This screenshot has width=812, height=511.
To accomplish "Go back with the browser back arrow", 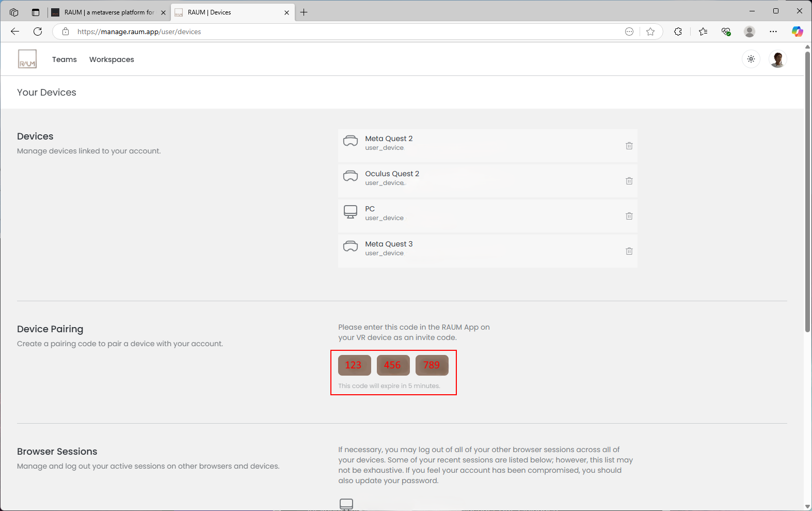I will click(15, 32).
